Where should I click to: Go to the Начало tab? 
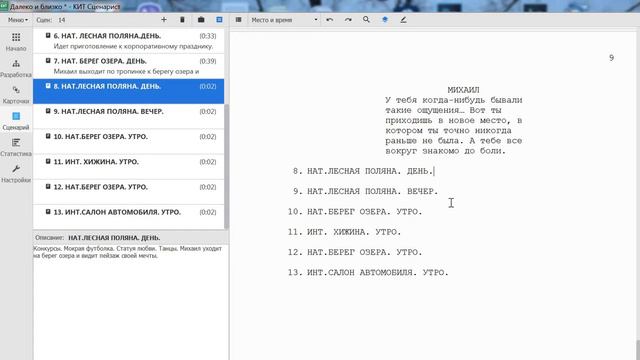pyautogui.click(x=16, y=42)
